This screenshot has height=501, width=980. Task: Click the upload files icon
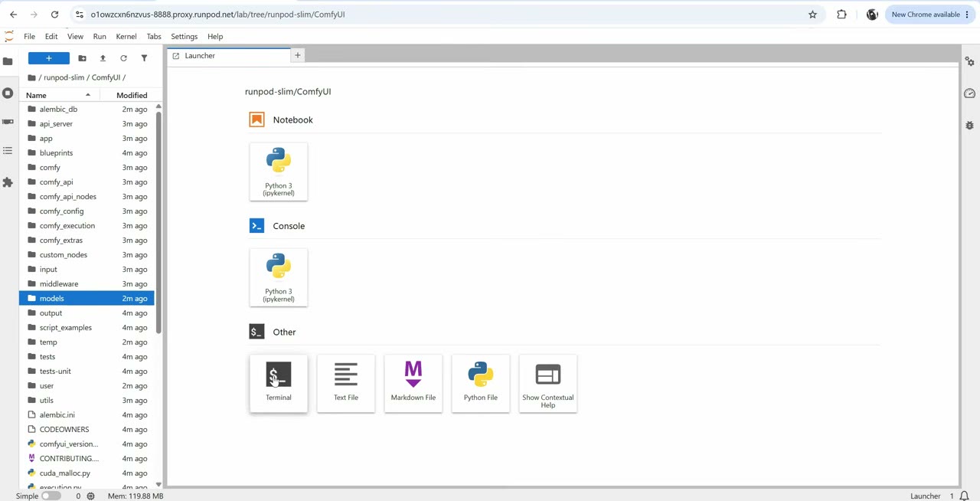click(x=103, y=58)
